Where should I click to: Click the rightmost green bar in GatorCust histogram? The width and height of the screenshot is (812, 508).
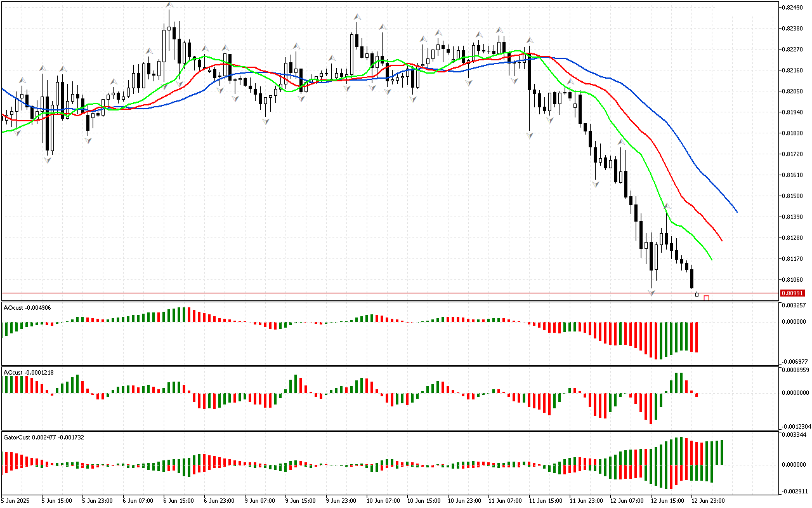(721, 452)
